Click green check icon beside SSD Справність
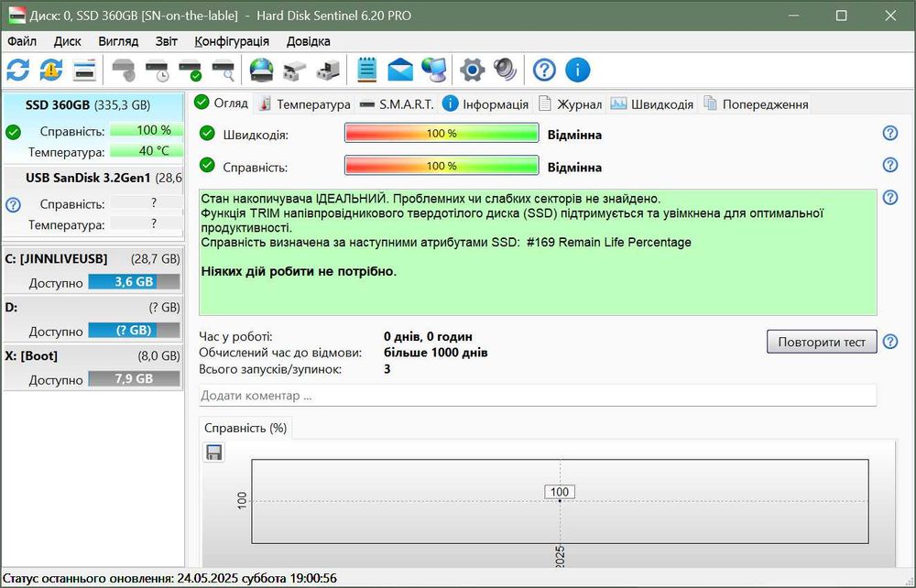Image resolution: width=916 pixels, height=588 pixels. [x=13, y=132]
